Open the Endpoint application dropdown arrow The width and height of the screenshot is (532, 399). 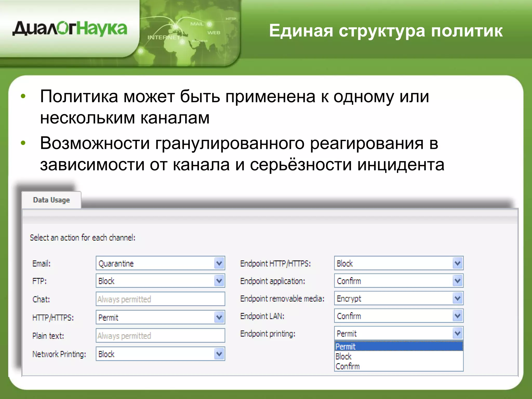pyautogui.click(x=458, y=281)
